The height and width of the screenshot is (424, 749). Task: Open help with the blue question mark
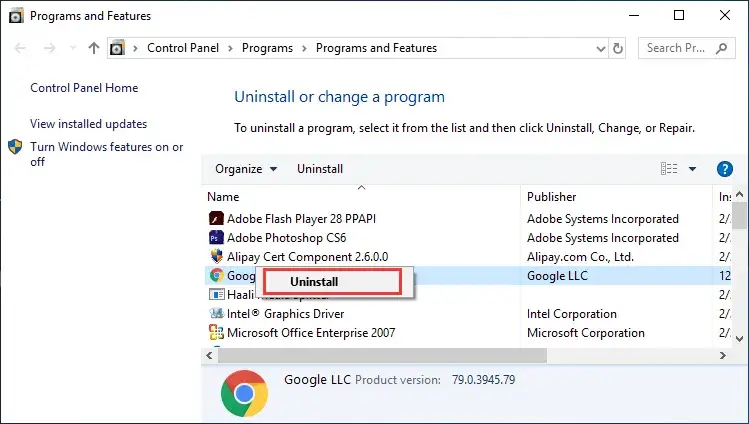coord(726,169)
